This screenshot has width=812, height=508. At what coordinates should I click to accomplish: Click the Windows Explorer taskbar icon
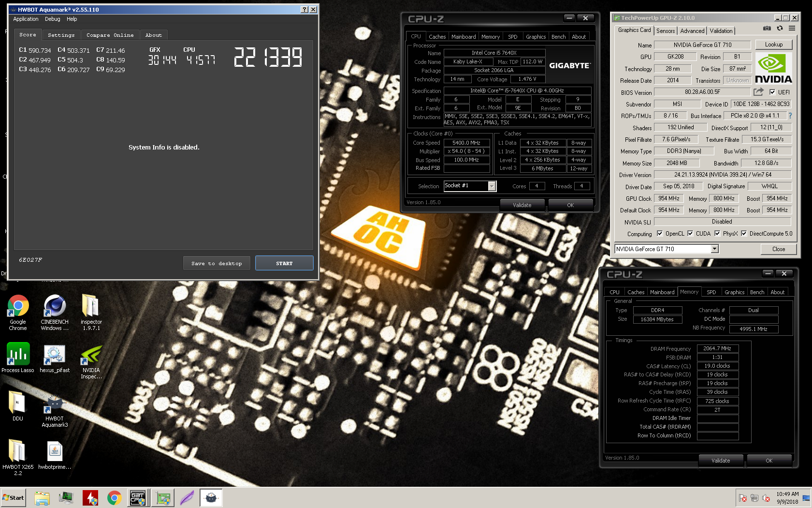tap(42, 497)
